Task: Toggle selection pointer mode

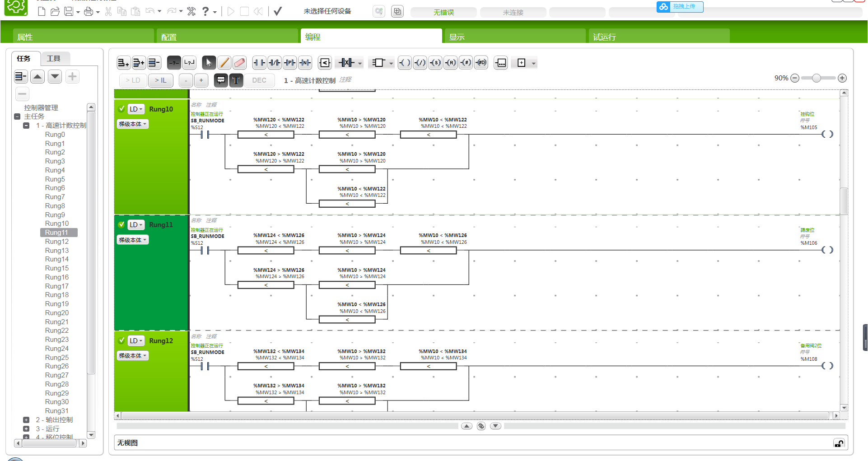Action: [209, 63]
